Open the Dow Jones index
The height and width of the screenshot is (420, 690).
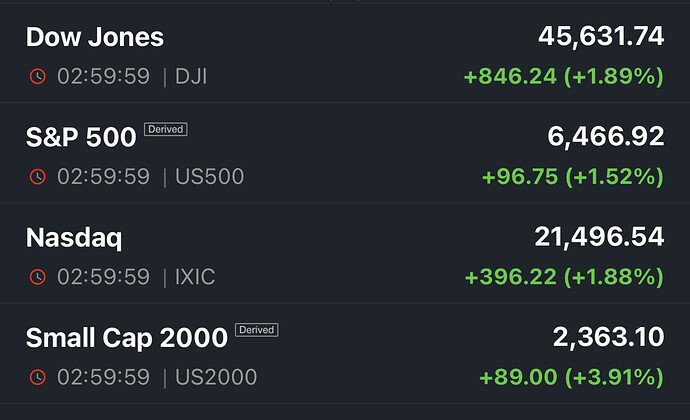pos(95,38)
